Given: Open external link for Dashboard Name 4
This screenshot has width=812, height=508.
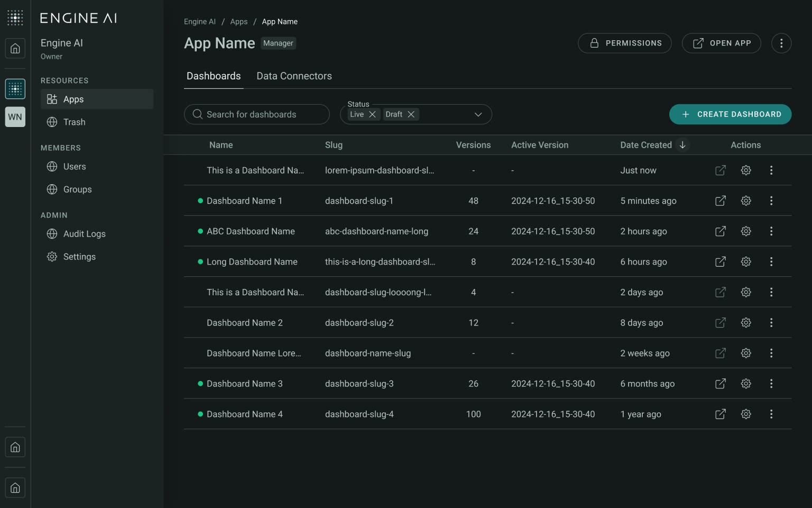Looking at the screenshot, I should [721, 414].
